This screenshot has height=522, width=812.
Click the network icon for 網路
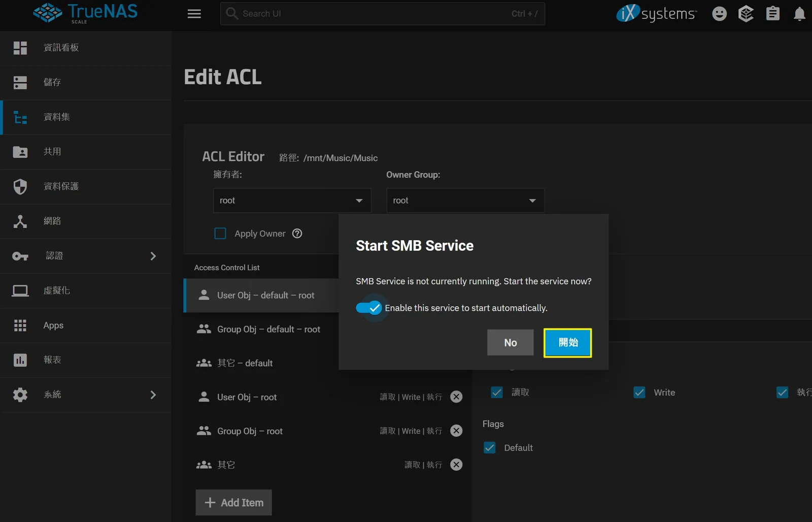tap(20, 221)
